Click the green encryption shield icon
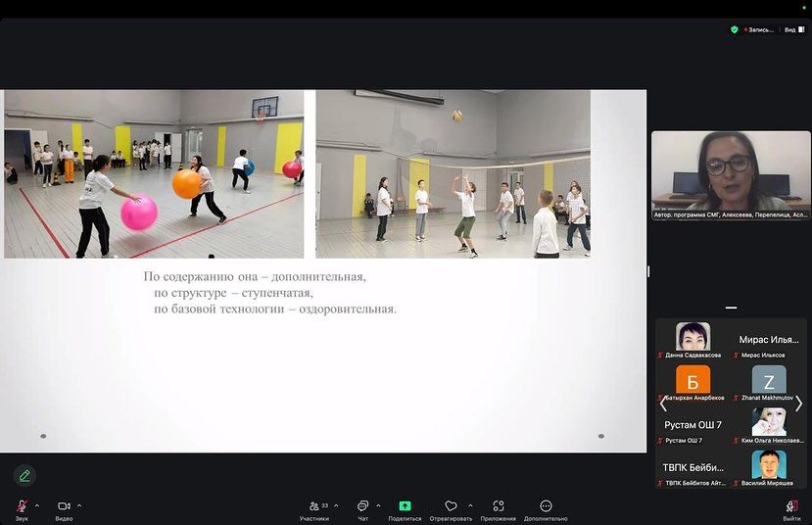The height and width of the screenshot is (525, 812). point(735,29)
